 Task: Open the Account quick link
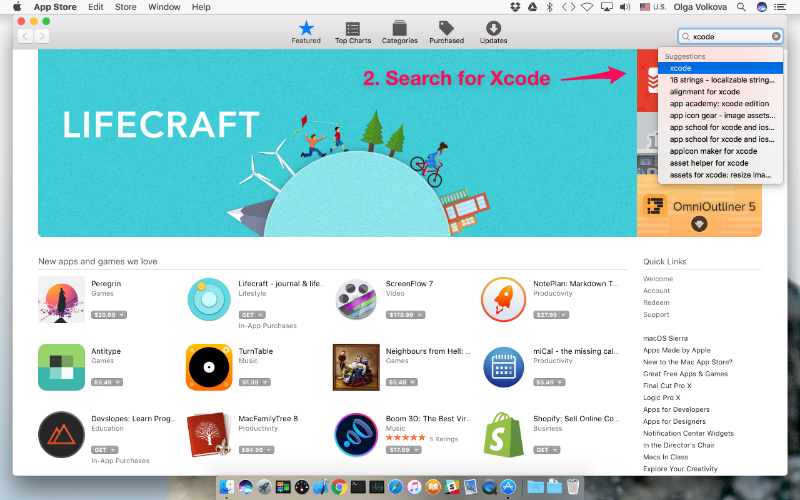click(656, 290)
